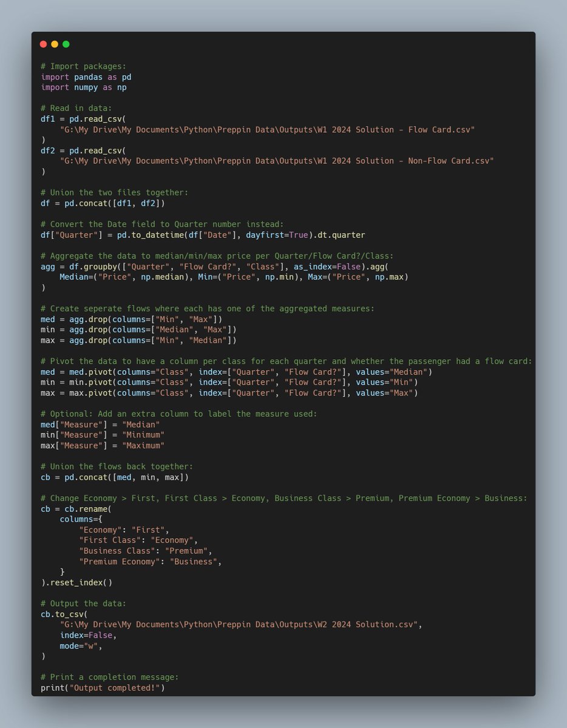The width and height of the screenshot is (567, 728).
Task: Click the 'max = max.pivot' line
Action: [x=229, y=393]
